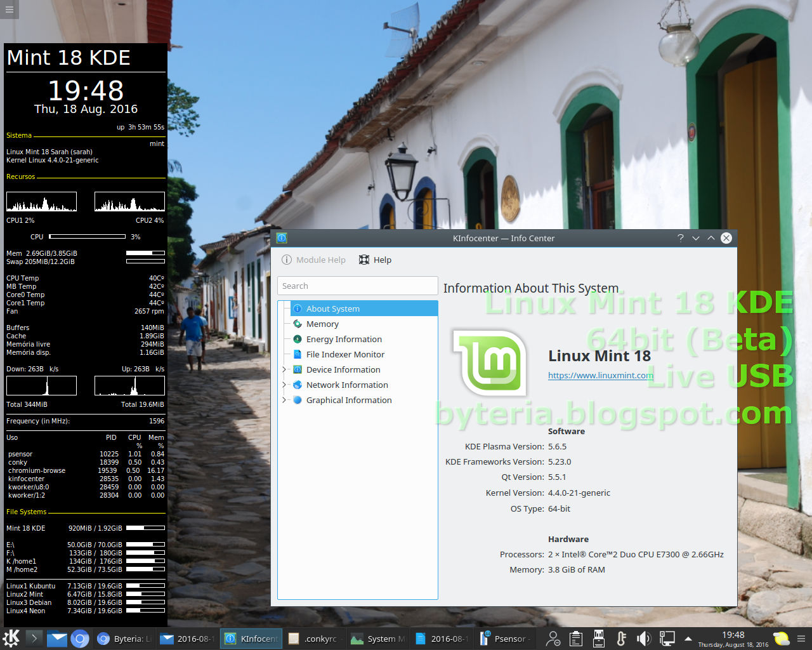Launch Chromium browser from taskbar quick-launch
This screenshot has height=650, width=812.
pyautogui.click(x=79, y=638)
